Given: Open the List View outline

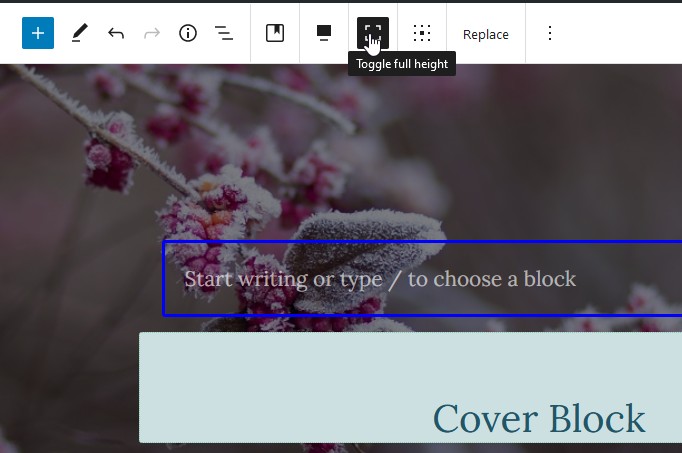Looking at the screenshot, I should [224, 33].
